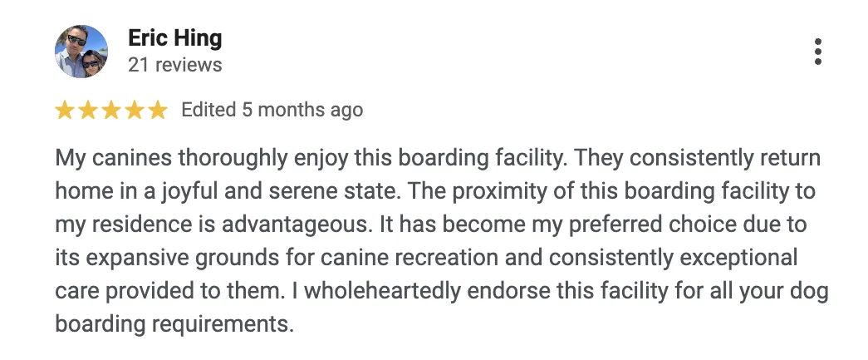Click the final words "boarding requirements."
Image resolution: width=868 pixels, height=360 pixels.
coord(174,324)
